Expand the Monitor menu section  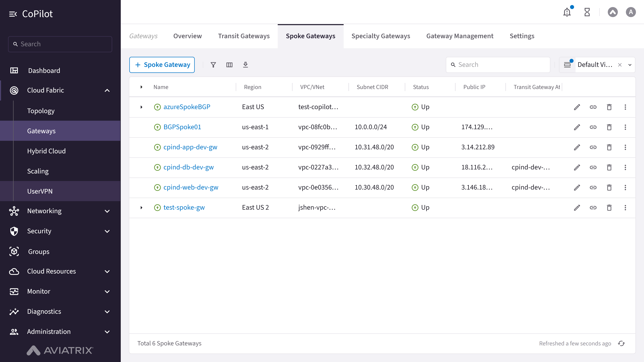(107, 292)
